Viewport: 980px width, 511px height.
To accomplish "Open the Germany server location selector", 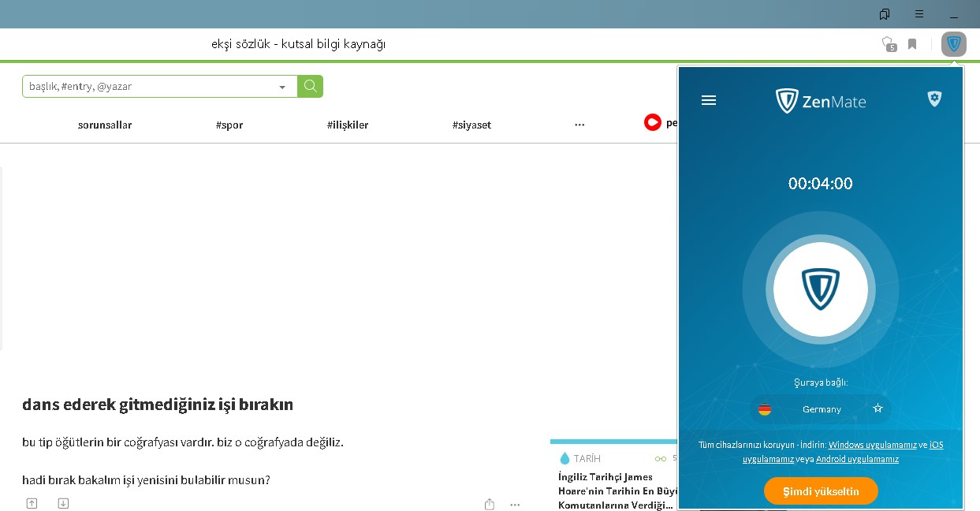I will [821, 409].
